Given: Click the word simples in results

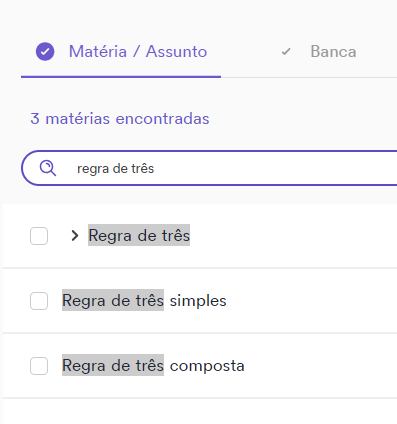Looking at the screenshot, I should click(198, 301).
